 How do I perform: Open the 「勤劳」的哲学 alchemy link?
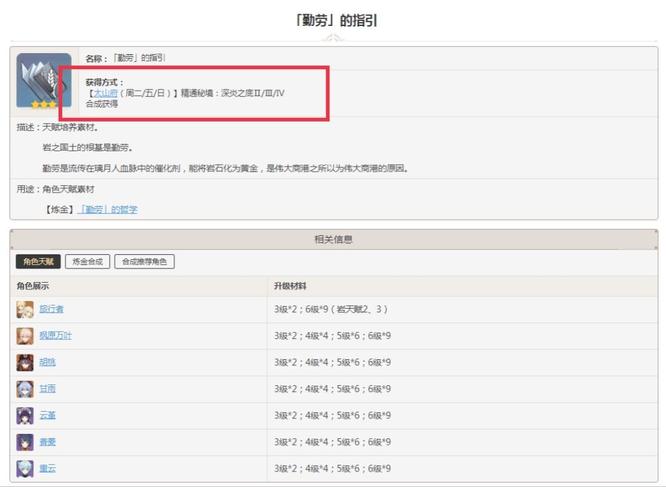point(108,210)
